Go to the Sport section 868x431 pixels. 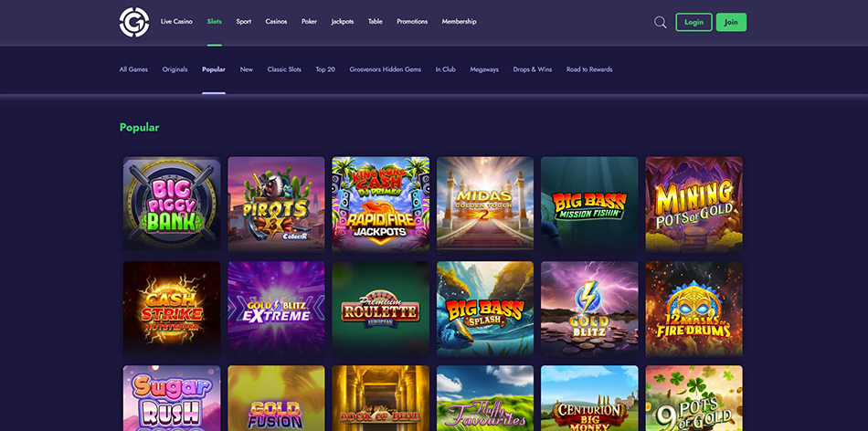coord(244,22)
